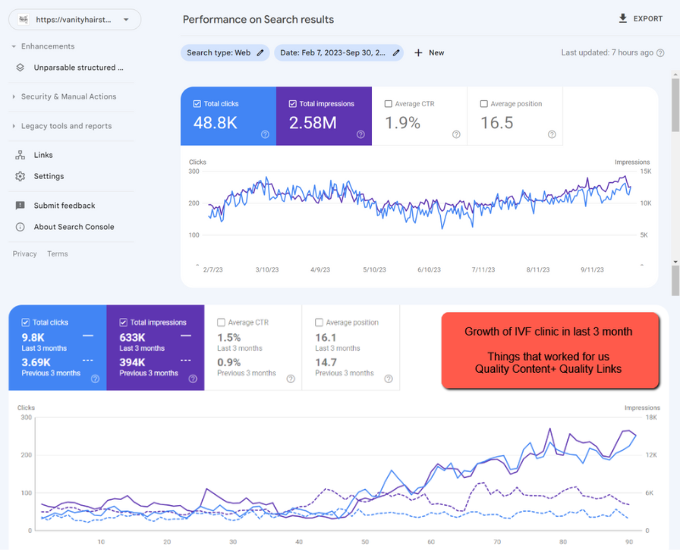Export the performance report

tap(641, 19)
